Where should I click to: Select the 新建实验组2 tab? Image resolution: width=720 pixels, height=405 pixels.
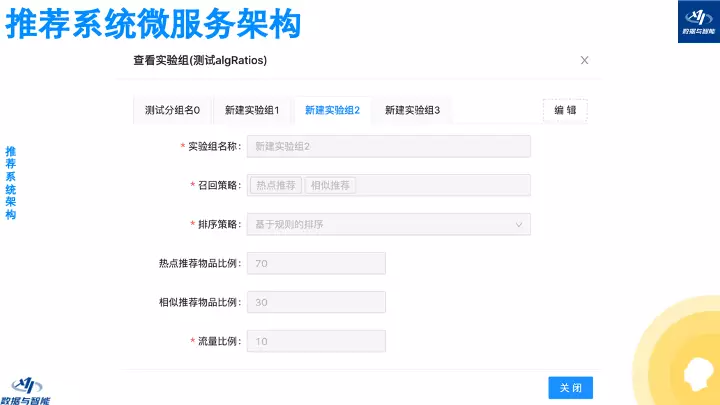click(x=332, y=110)
